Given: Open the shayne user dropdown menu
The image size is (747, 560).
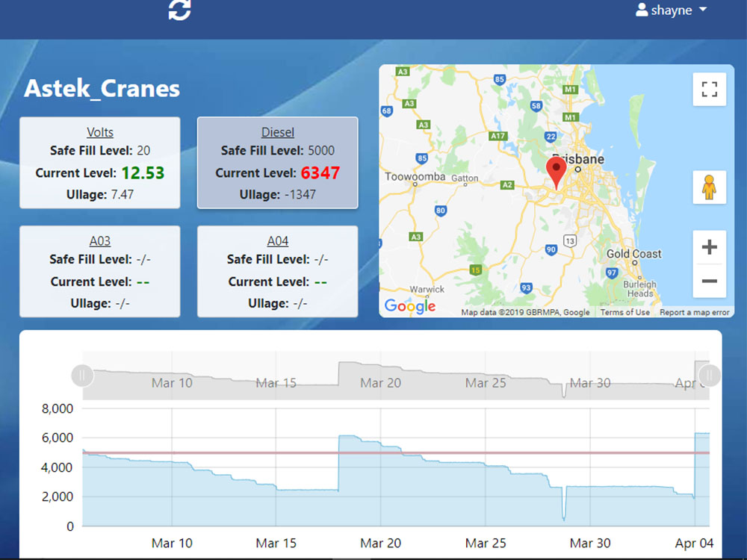Looking at the screenshot, I should 671,10.
